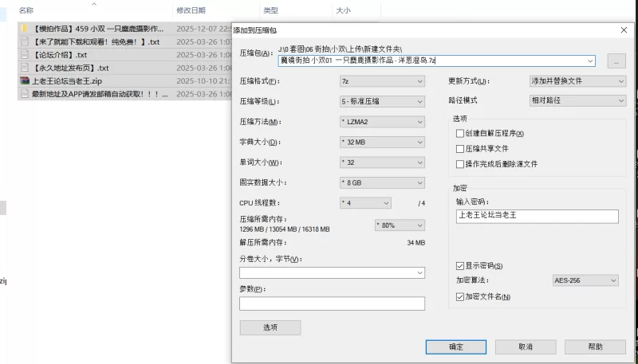Screen dimensions: 638x364
Task: Click the 参数 input field
Action: [332, 303]
